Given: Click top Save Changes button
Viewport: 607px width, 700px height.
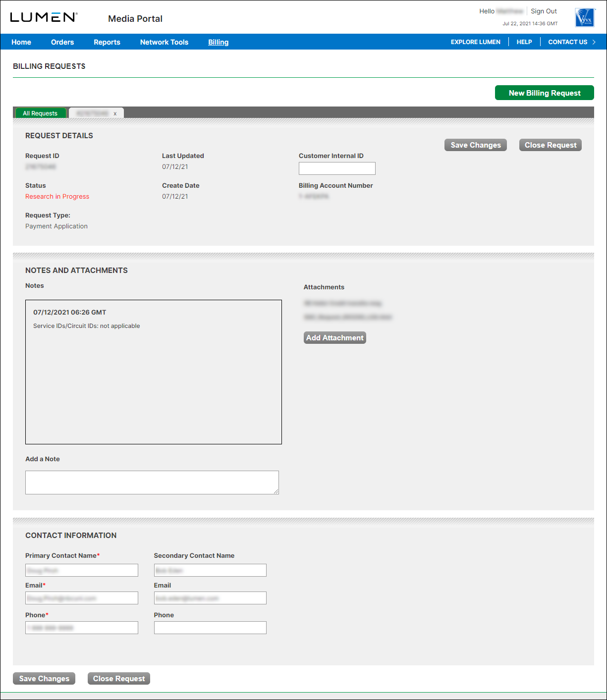Looking at the screenshot, I should pyautogui.click(x=476, y=145).
